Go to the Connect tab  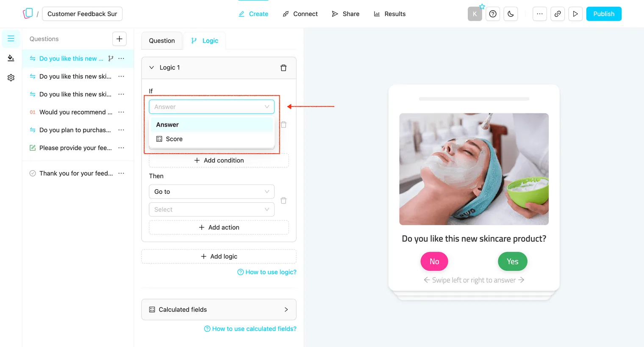click(x=300, y=14)
